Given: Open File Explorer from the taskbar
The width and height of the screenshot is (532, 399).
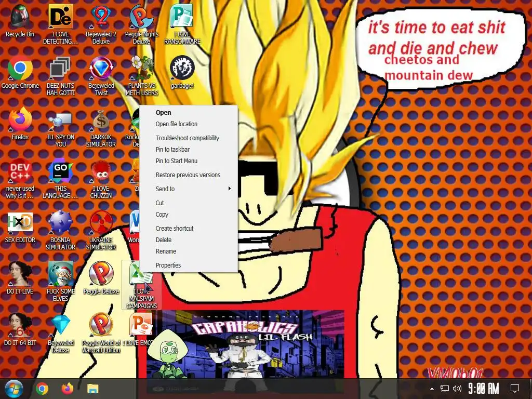Looking at the screenshot, I should (92, 389).
